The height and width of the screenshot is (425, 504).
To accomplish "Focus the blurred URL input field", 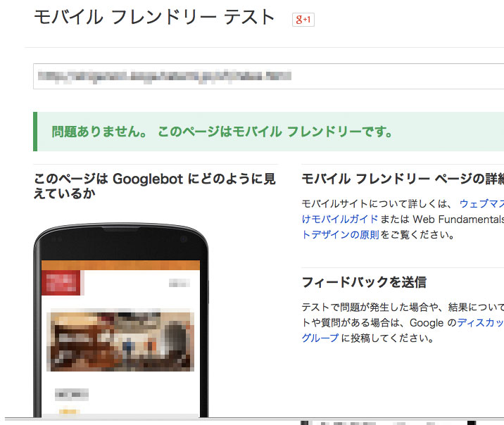I will coord(268,76).
